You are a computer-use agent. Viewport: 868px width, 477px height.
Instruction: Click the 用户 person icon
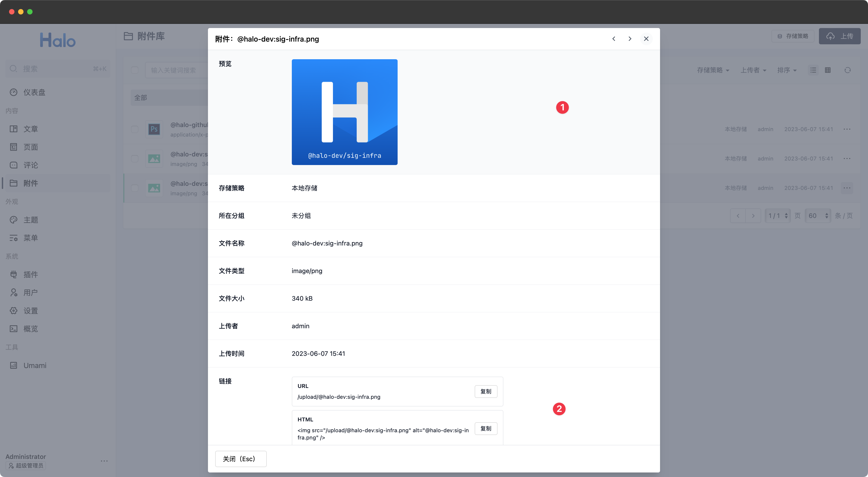click(x=14, y=293)
